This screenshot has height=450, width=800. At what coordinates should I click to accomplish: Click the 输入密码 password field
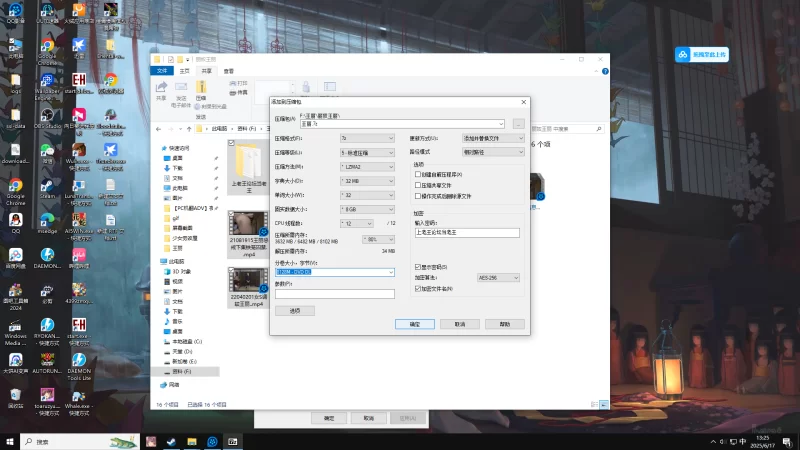[x=467, y=232]
